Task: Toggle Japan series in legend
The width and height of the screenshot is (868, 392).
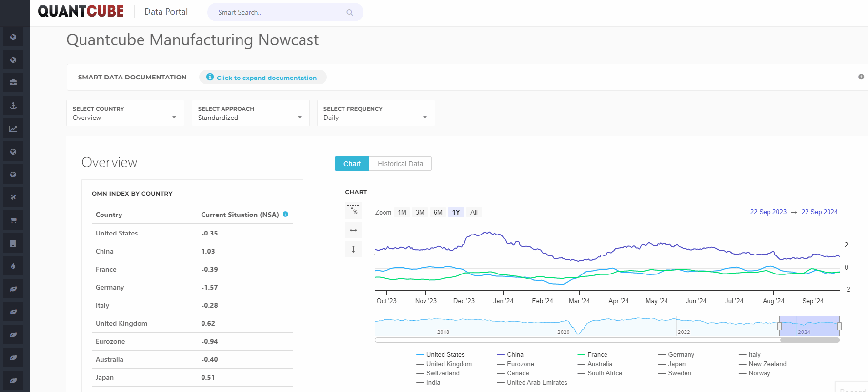Action: click(x=672, y=364)
